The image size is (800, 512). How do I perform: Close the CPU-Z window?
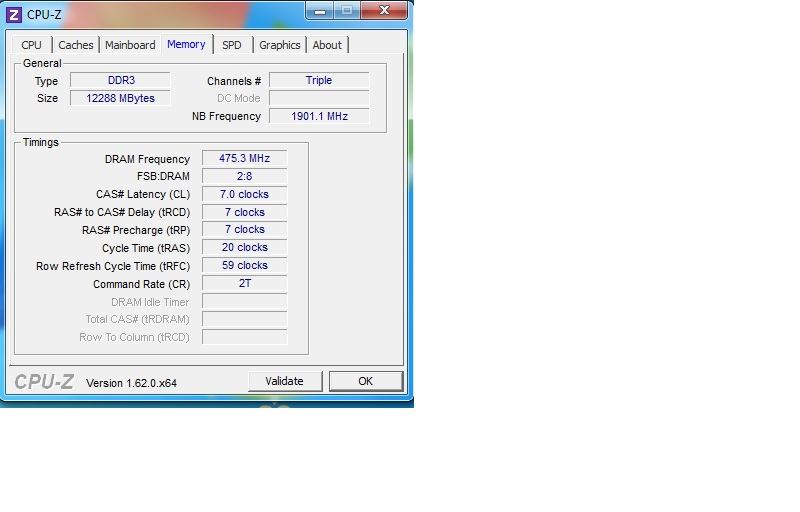(384, 11)
